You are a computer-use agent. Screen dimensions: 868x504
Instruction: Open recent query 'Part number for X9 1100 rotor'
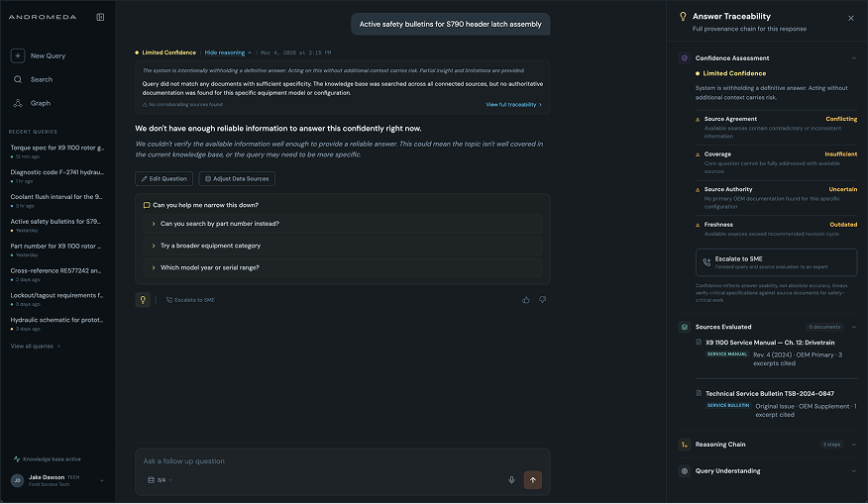click(x=57, y=251)
